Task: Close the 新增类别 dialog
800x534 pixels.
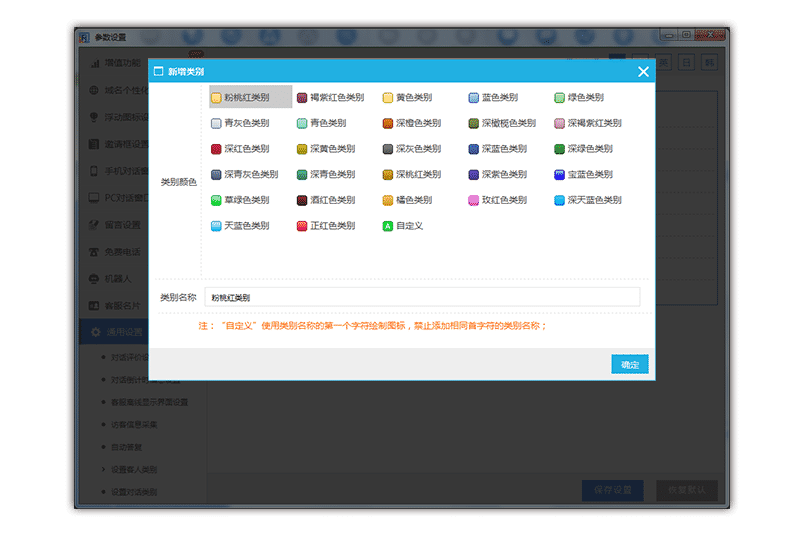Action: pyautogui.click(x=643, y=71)
